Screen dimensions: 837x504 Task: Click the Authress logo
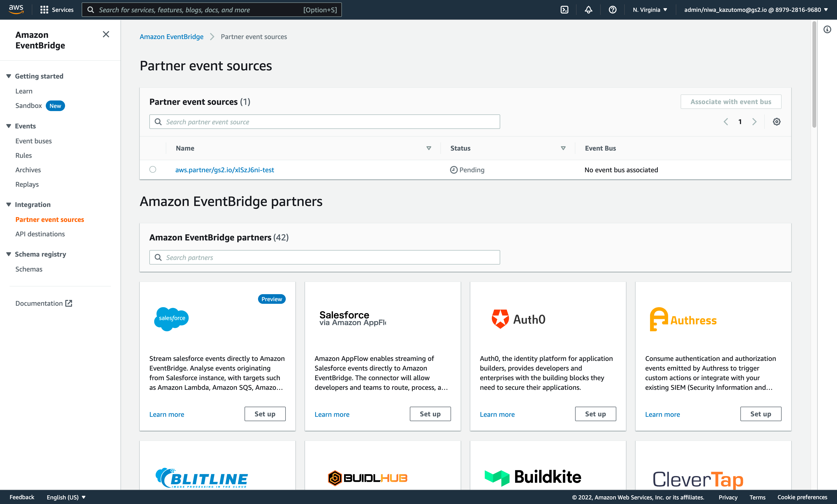[683, 319]
